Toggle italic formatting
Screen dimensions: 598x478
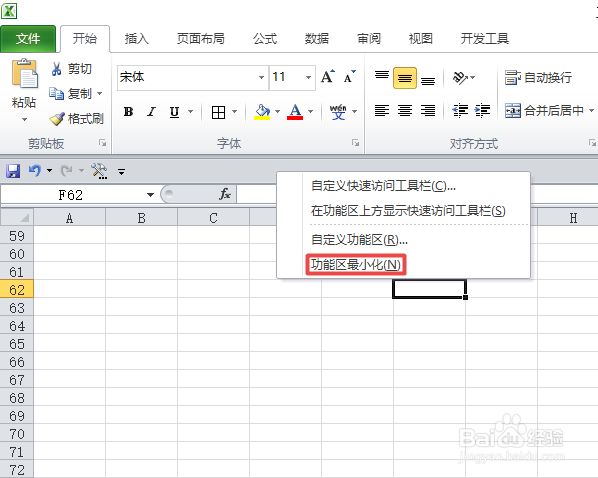point(151,112)
